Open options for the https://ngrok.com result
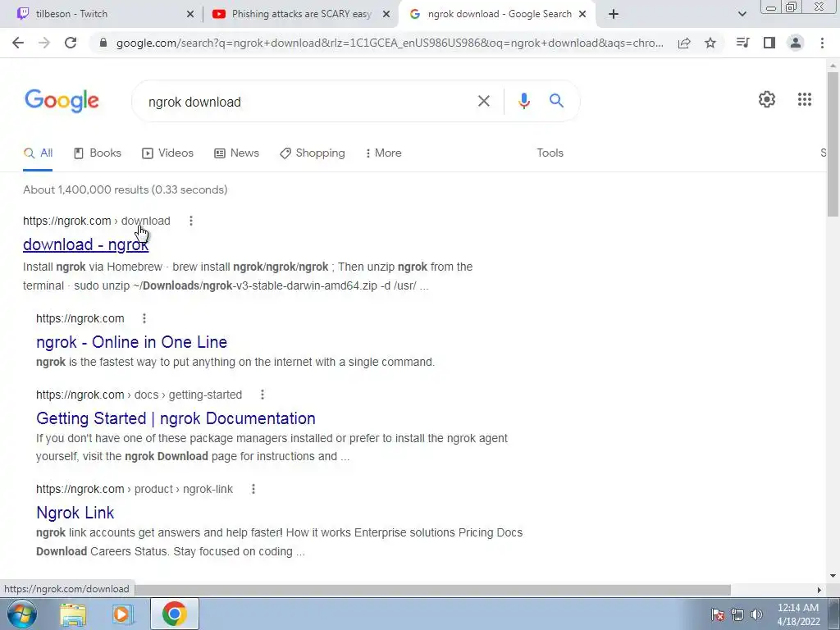Screen dimensions: 840x630 (144, 318)
